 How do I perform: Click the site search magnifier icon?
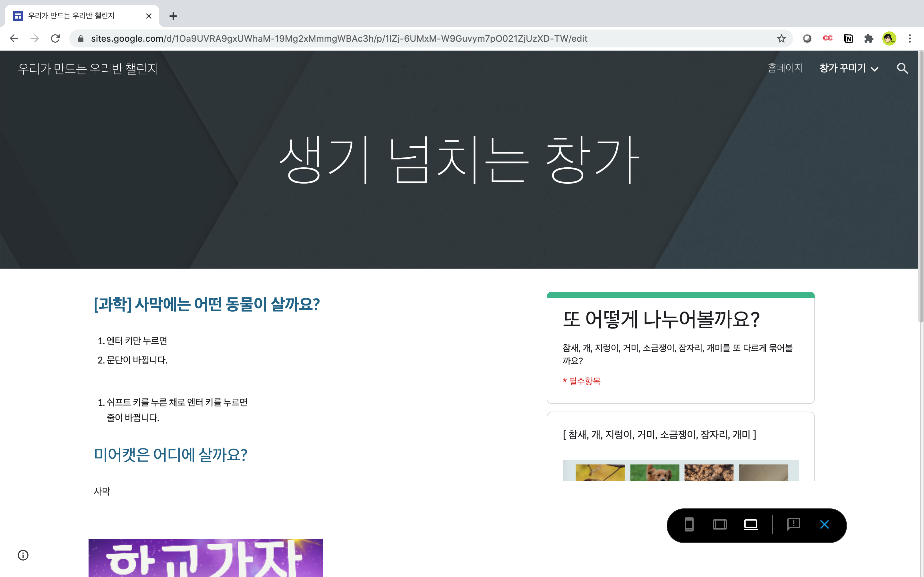(902, 68)
